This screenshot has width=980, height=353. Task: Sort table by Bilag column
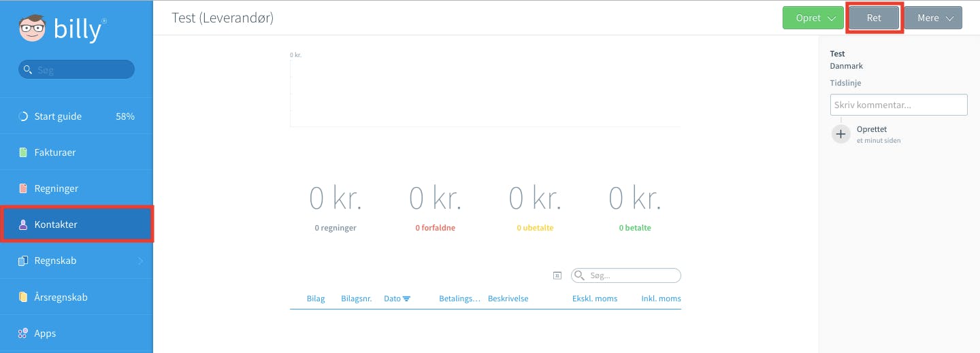[316, 299]
